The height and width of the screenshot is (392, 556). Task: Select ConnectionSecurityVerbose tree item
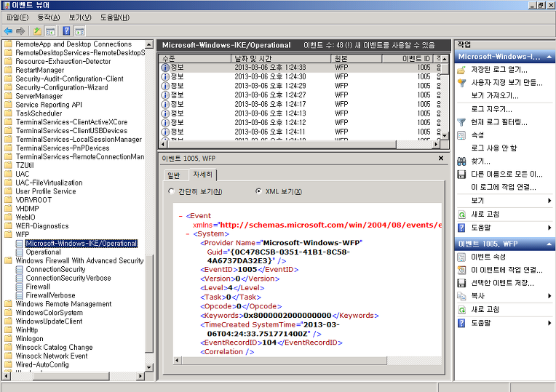68,279
